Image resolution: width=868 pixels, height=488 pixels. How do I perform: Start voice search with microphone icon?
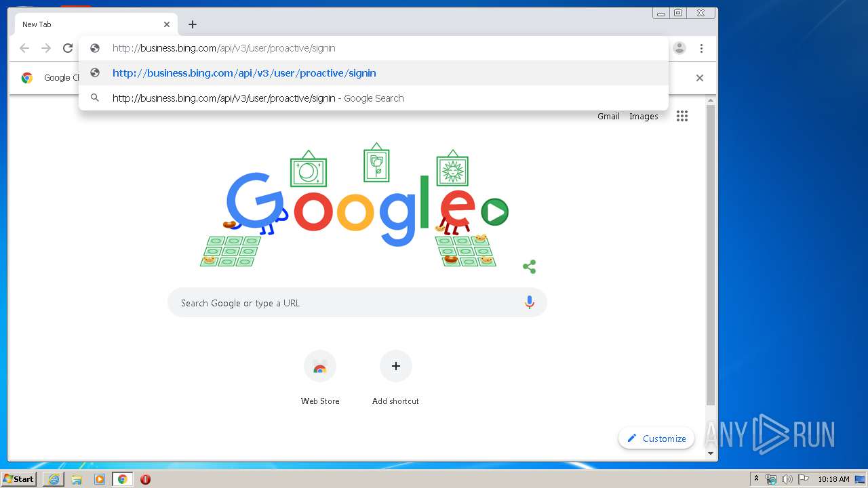530,303
